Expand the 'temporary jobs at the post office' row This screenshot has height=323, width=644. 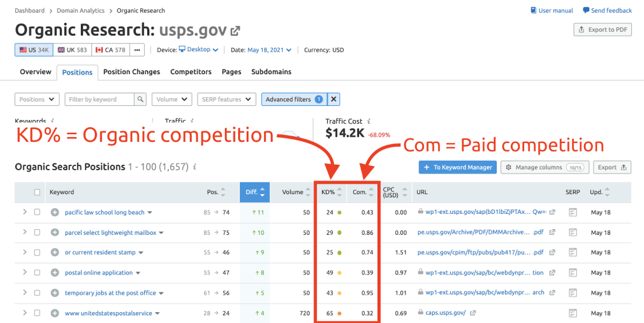tap(25, 293)
